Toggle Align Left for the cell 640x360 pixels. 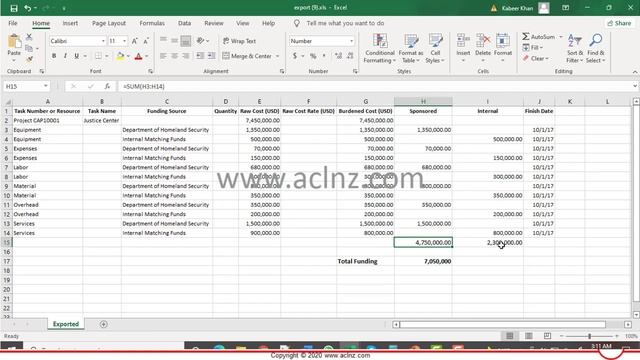click(x=163, y=56)
